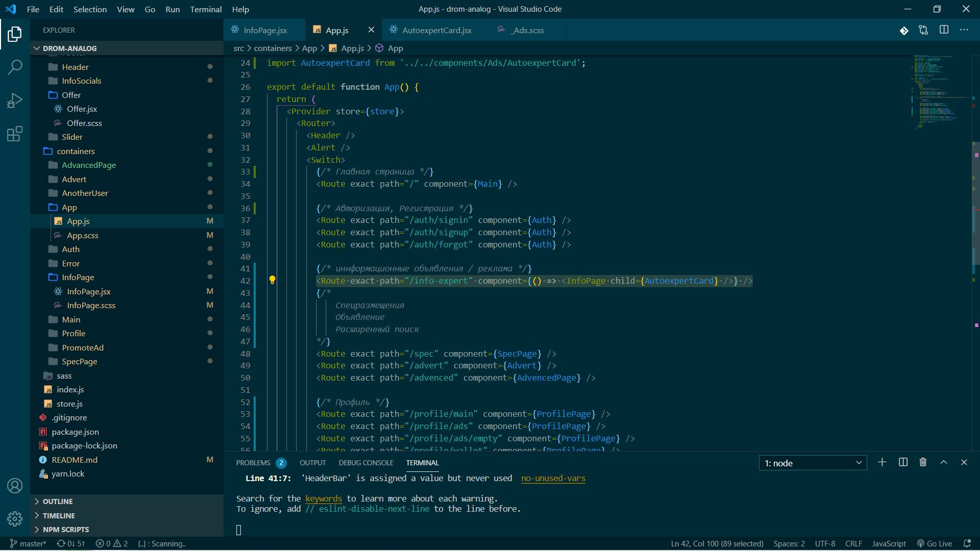Viewport: 980px width, 551px height.
Task: Click the Open Changes compare icon
Action: 923,30
